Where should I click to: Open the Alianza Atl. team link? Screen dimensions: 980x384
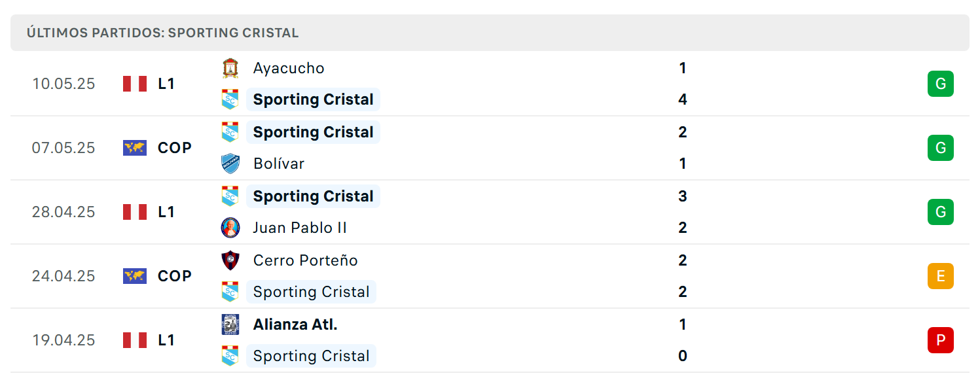tap(295, 324)
